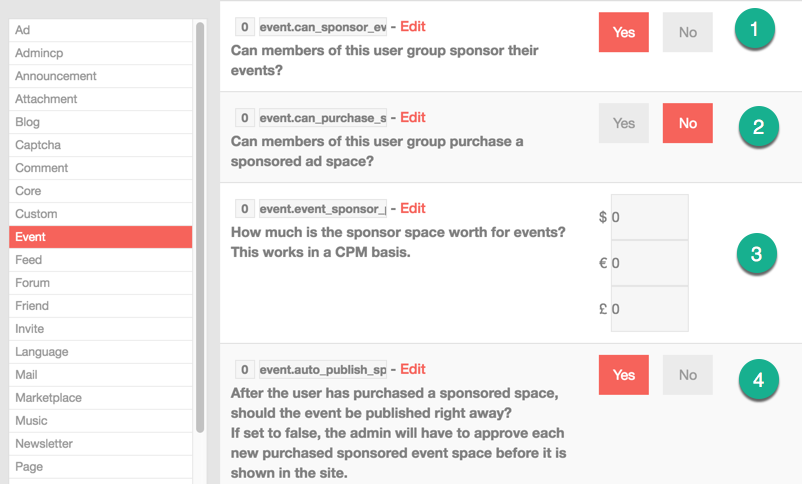Viewport: 802px width, 484px height.
Task: Open the Forum settings category
Action: [x=33, y=283]
